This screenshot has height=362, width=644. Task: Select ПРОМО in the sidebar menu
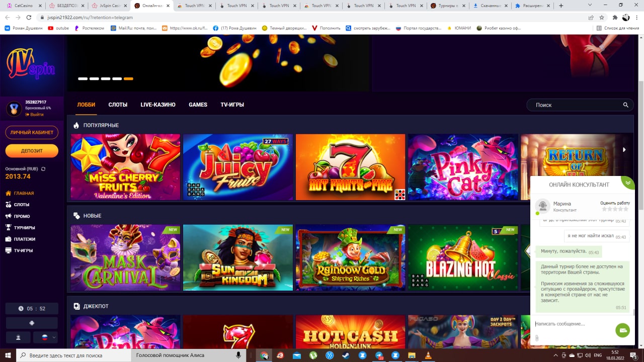tap(18, 216)
